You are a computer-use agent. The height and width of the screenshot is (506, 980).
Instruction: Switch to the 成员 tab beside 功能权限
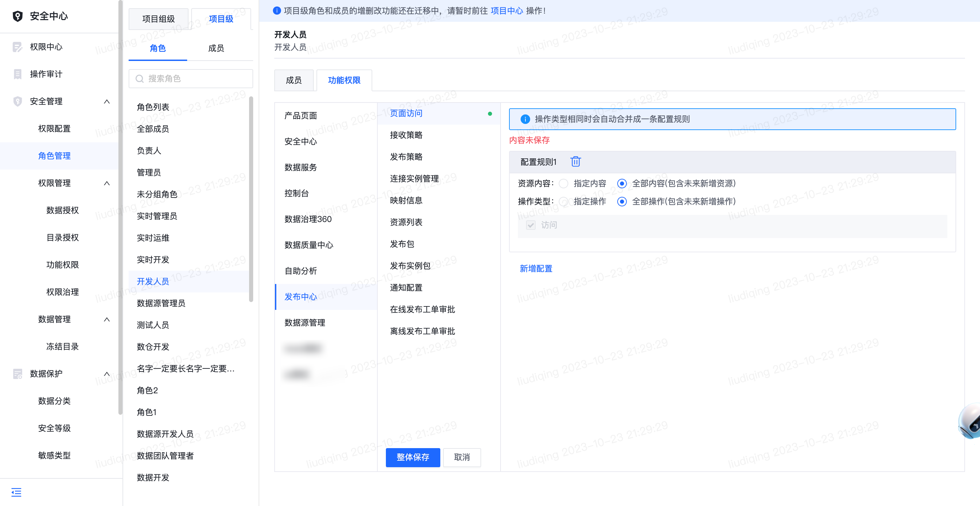pyautogui.click(x=294, y=80)
